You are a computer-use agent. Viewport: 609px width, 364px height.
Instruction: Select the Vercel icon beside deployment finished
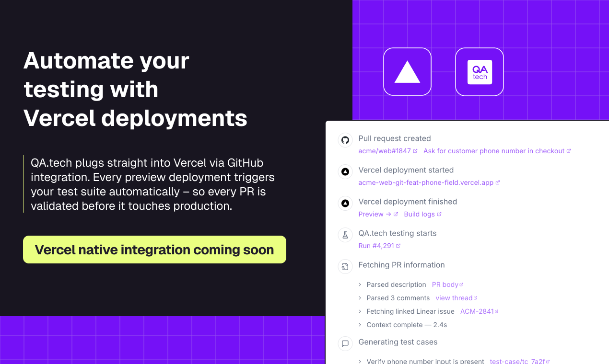click(345, 203)
